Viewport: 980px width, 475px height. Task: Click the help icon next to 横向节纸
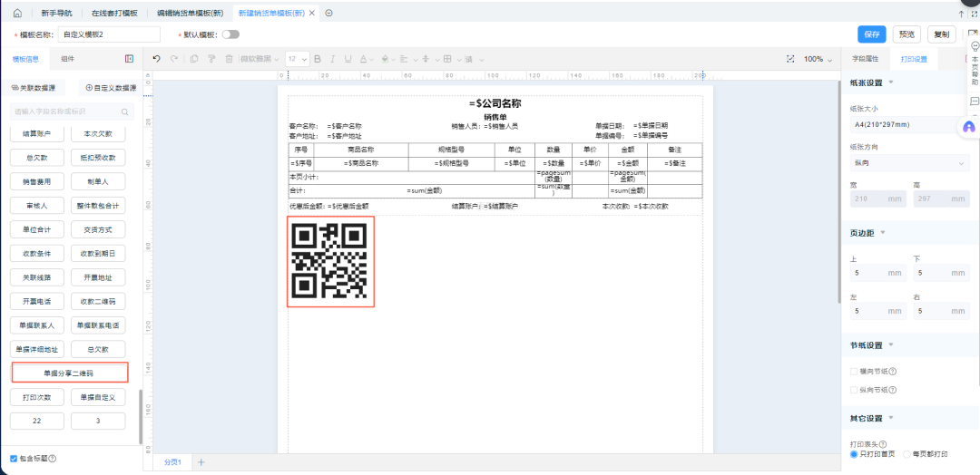893,372
